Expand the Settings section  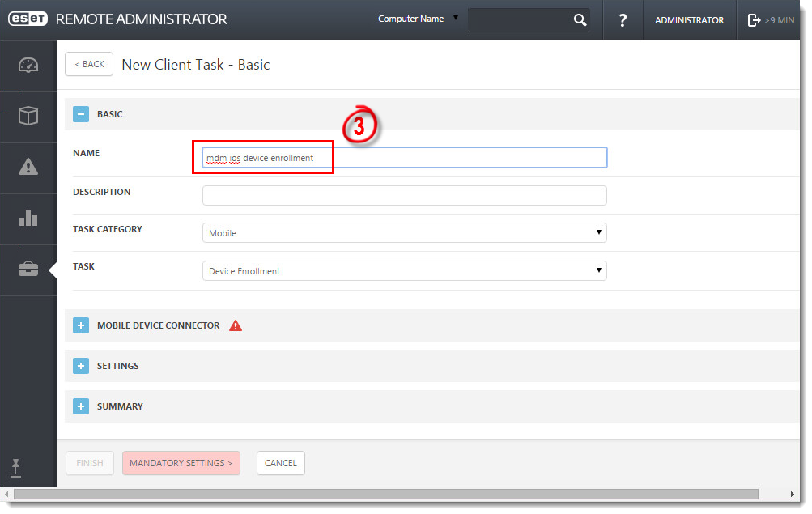[x=81, y=366]
